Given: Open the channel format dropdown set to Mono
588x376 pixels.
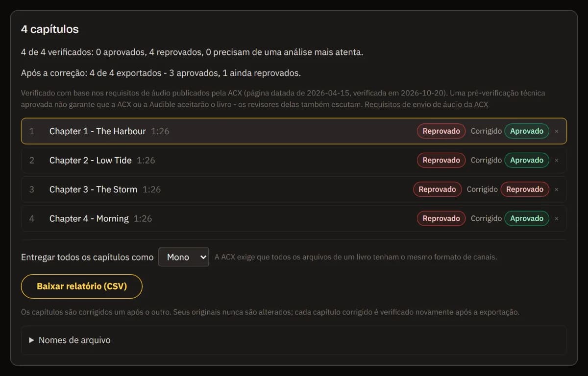Looking at the screenshot, I should click(184, 257).
